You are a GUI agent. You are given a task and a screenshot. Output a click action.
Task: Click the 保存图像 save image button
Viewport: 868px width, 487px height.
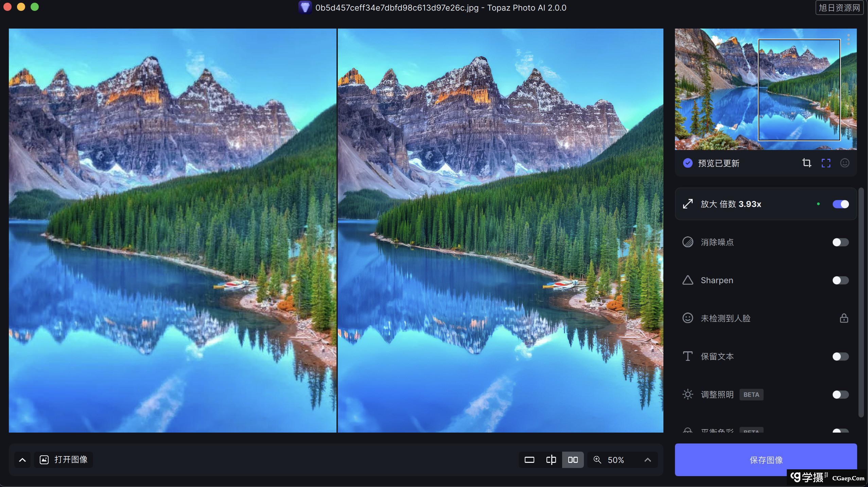tap(766, 460)
